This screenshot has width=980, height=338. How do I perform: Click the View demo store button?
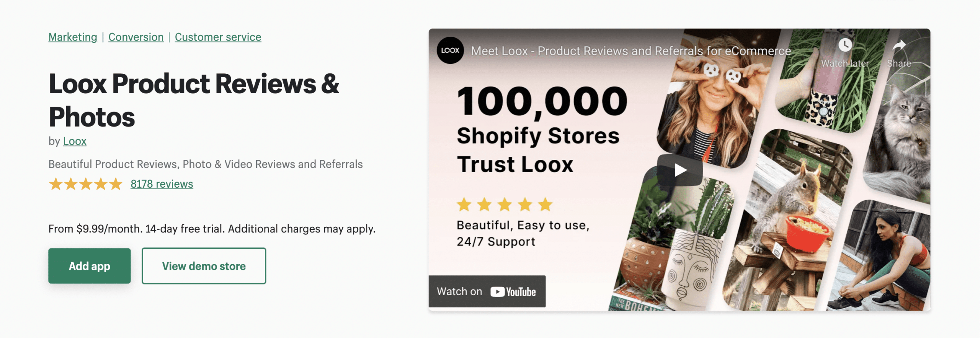[x=204, y=266]
